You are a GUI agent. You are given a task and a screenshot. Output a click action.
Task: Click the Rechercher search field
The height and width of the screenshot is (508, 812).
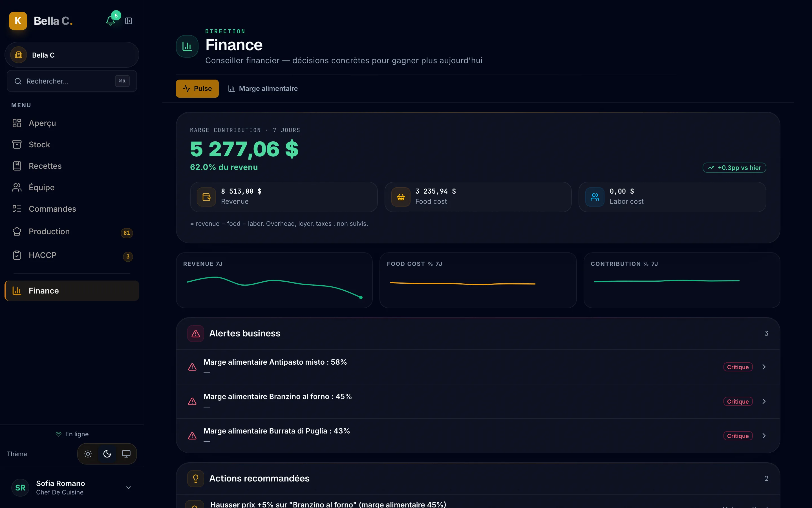pyautogui.click(x=72, y=81)
